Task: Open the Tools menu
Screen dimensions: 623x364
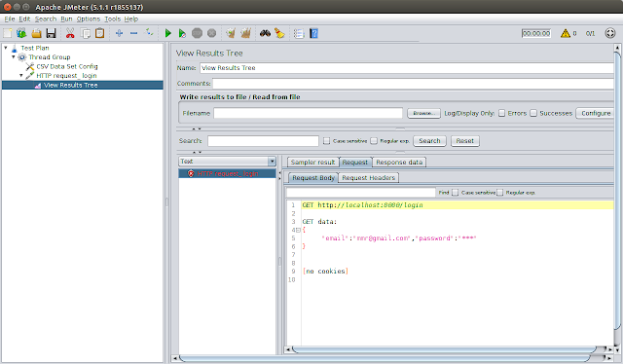Action: [x=113, y=18]
